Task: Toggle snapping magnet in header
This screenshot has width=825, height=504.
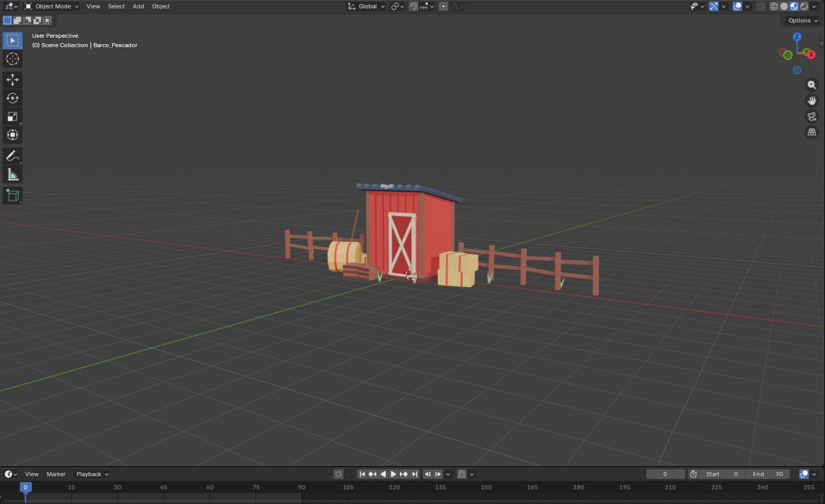Action: (x=413, y=6)
